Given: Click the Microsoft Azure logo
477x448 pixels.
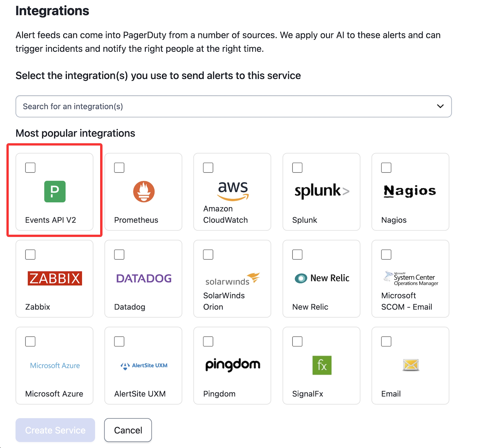Looking at the screenshot, I should (x=55, y=365).
